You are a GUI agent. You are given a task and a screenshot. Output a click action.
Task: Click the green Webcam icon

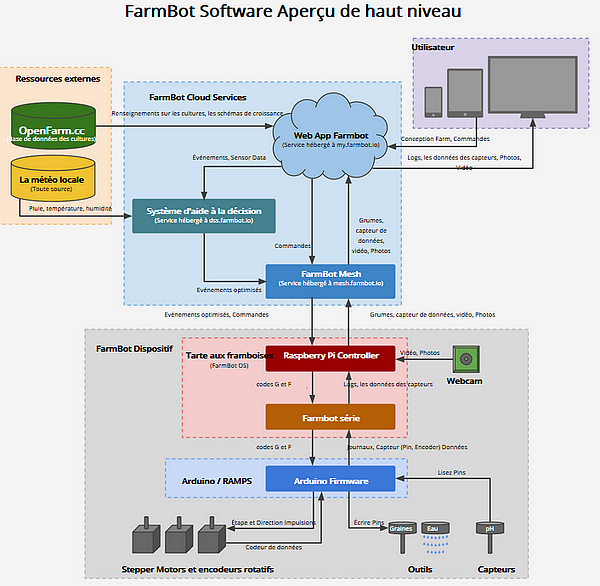coord(466,359)
